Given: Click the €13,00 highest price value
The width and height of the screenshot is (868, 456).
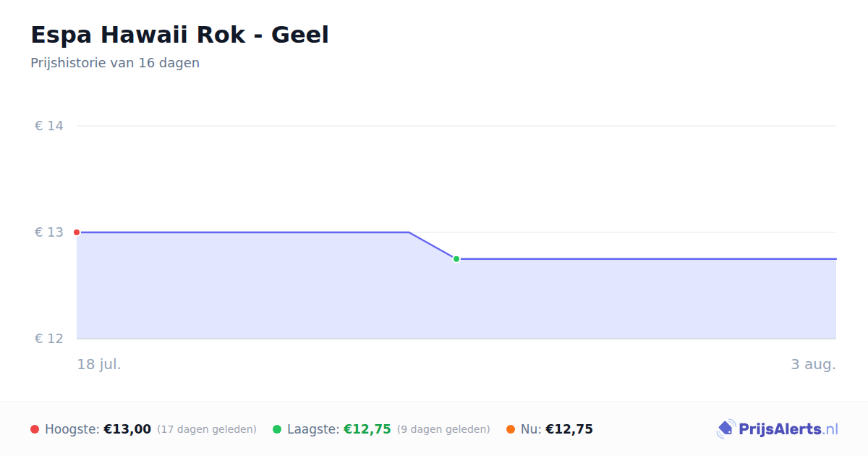Looking at the screenshot, I should point(127,429).
